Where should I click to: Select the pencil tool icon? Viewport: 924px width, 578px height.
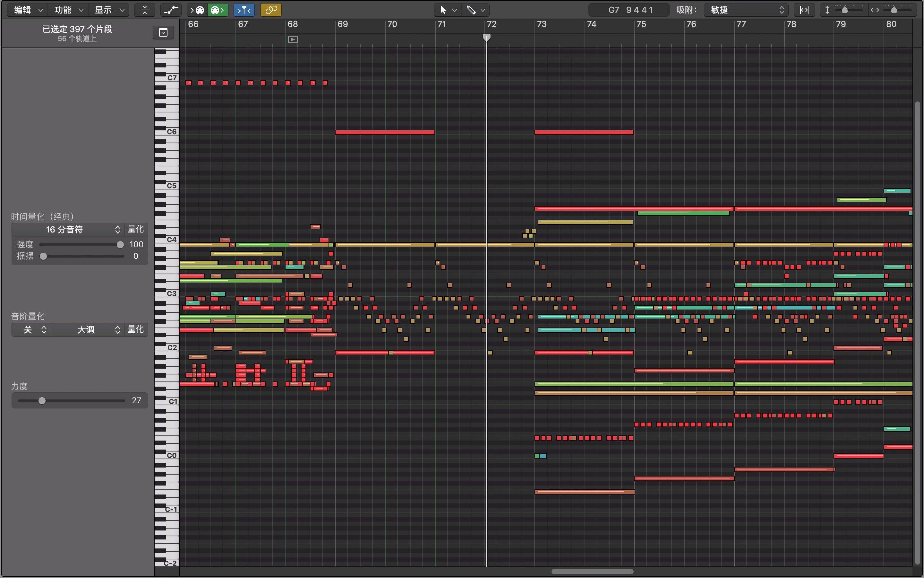[x=471, y=10]
